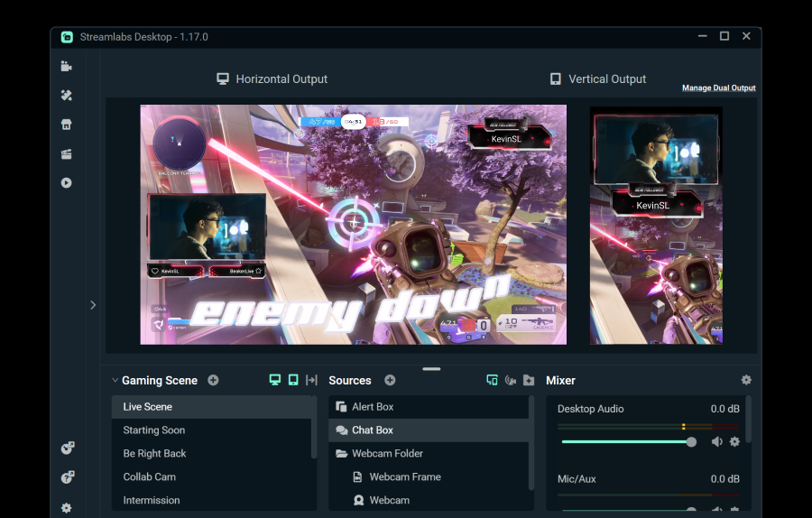Screen dimensions: 812x518
Task: Click the upper puzzle-piece plugin icon
Action: (68, 448)
